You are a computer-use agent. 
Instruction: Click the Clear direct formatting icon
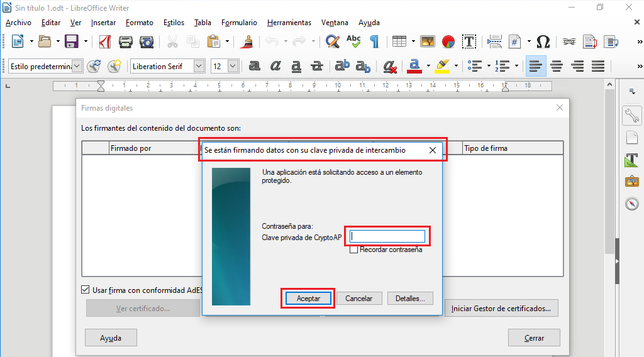(389, 66)
